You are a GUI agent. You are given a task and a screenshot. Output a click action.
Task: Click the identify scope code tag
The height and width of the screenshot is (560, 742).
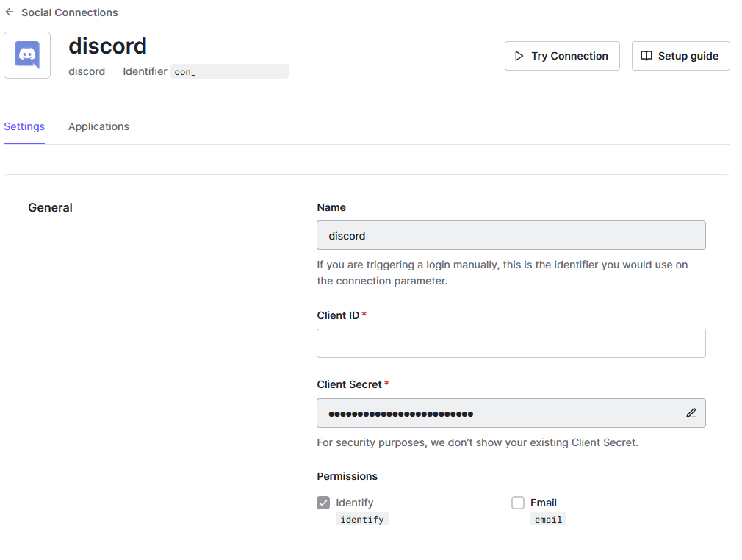pyautogui.click(x=362, y=520)
